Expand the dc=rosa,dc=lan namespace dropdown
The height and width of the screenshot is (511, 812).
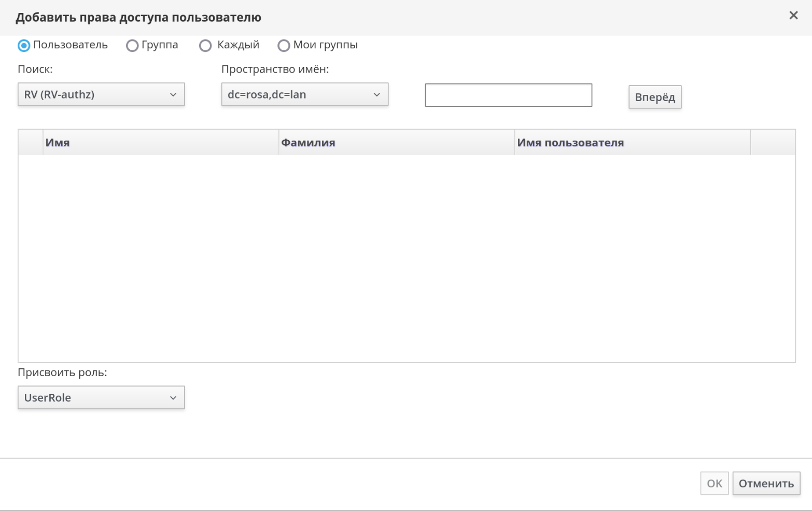point(304,94)
